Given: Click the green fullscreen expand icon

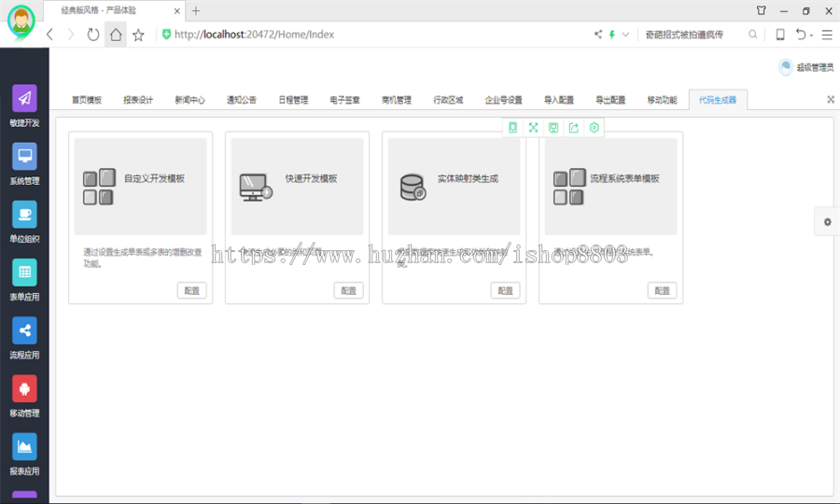Looking at the screenshot, I should click(x=533, y=128).
